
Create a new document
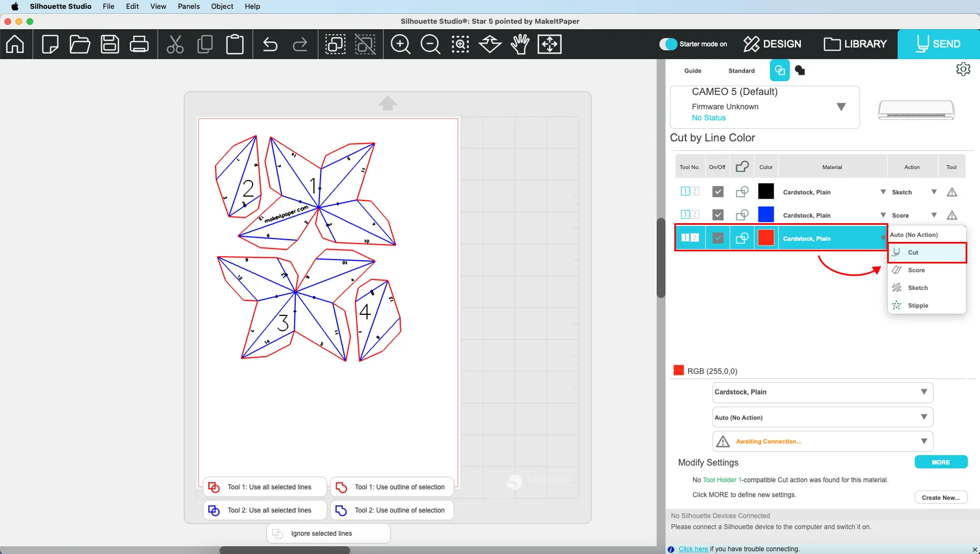(50, 44)
